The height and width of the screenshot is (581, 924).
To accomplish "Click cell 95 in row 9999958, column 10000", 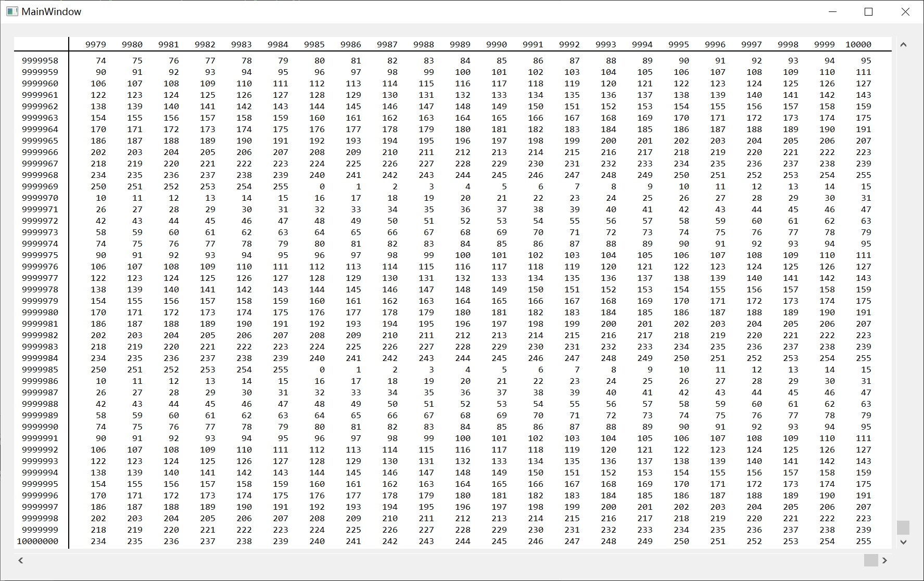I will 866,61.
